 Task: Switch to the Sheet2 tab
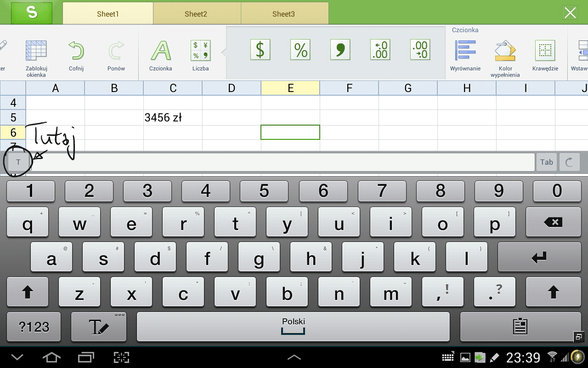point(196,14)
